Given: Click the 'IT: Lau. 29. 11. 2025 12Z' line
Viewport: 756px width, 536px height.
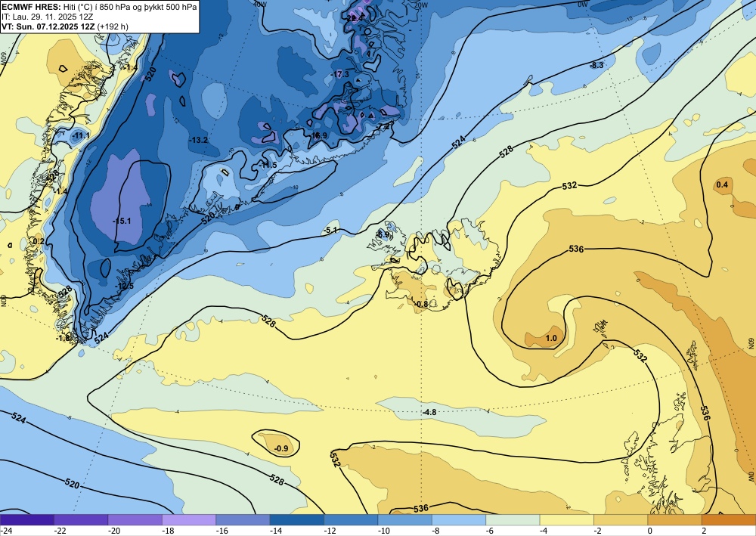Looking at the screenshot, I should pyautogui.click(x=47, y=17).
